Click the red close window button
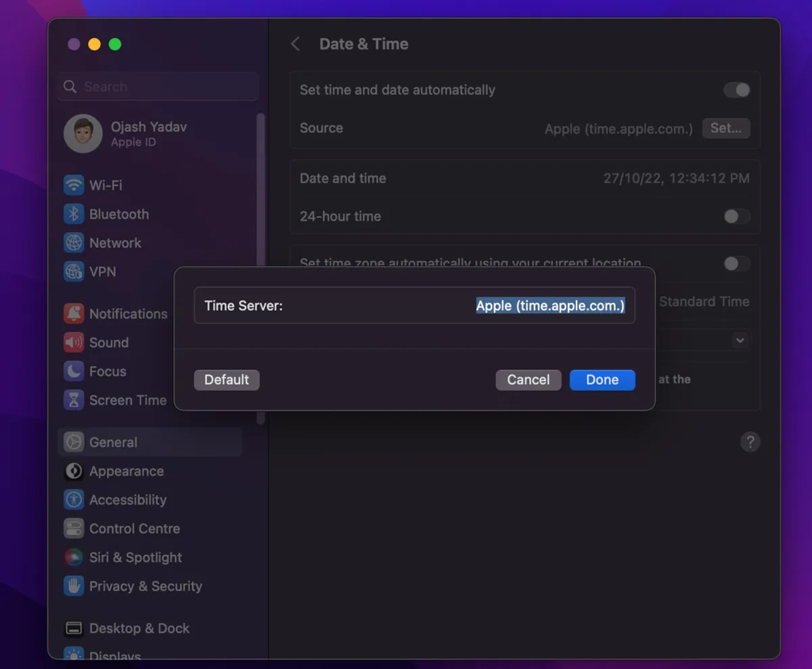 tap(74, 44)
